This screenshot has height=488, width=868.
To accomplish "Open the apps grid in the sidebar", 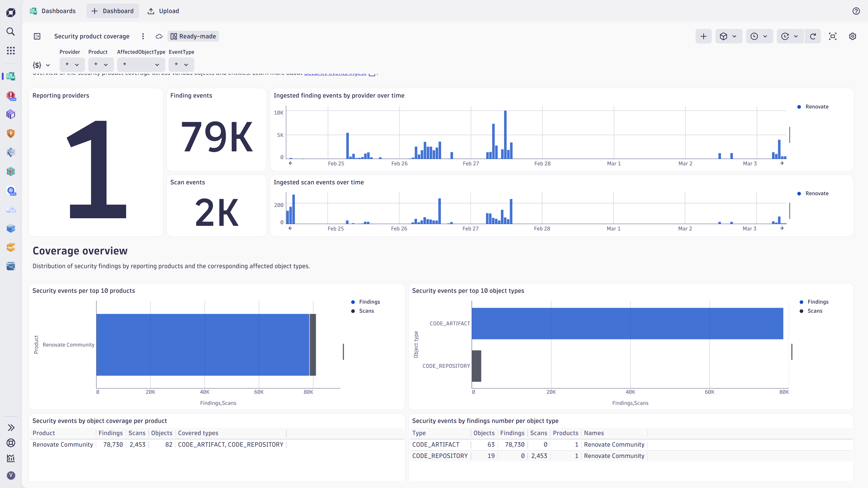I will click(10, 51).
